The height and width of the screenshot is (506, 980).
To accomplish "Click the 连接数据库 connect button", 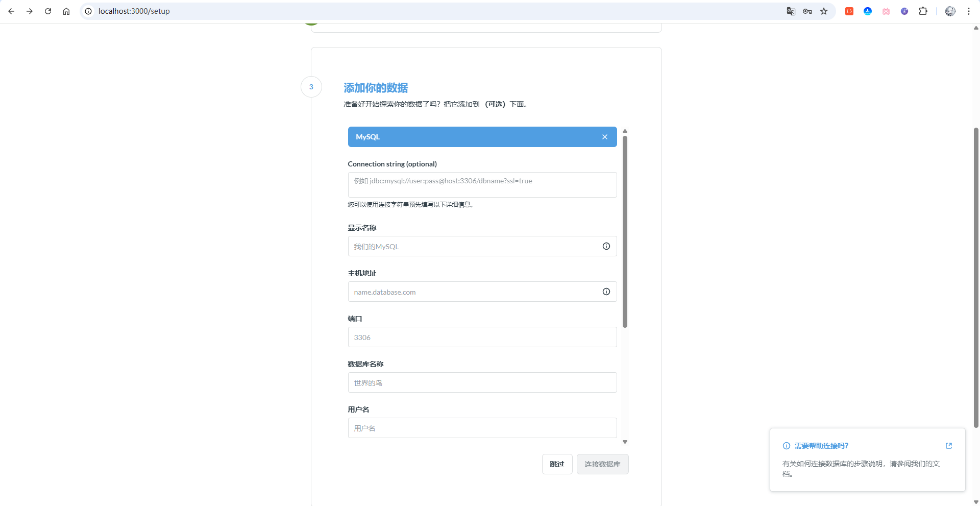I will tap(602, 464).
